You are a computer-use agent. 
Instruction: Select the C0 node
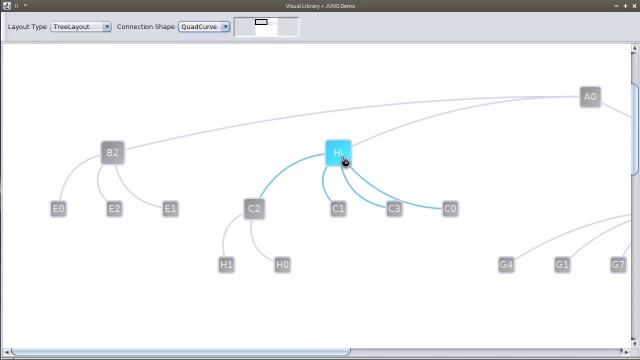450,209
